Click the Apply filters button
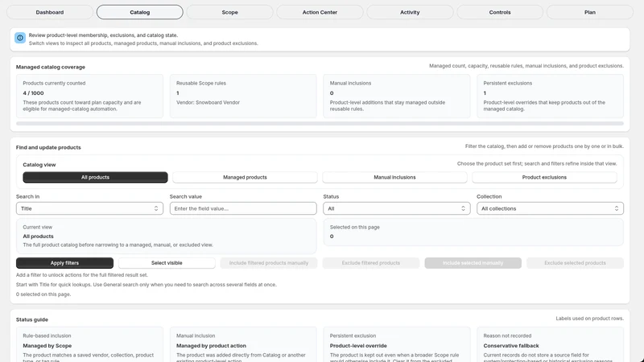The width and height of the screenshot is (644, 362). coord(64,263)
